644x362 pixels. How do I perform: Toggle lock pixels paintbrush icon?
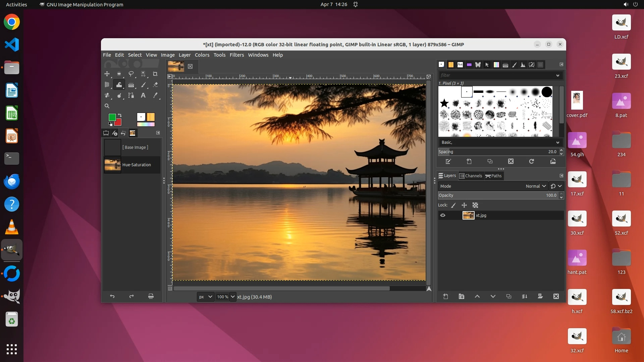pos(453,205)
